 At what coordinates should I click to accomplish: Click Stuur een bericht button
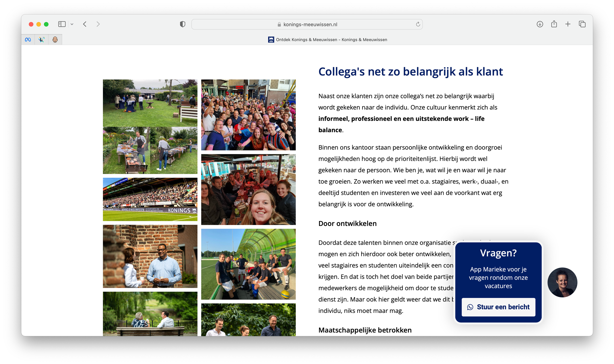pos(498,307)
